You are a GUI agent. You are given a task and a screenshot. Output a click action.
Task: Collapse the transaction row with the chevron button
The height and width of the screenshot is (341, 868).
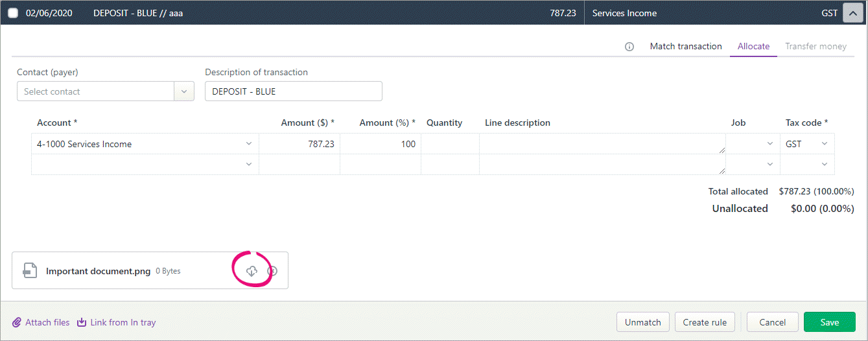click(852, 13)
